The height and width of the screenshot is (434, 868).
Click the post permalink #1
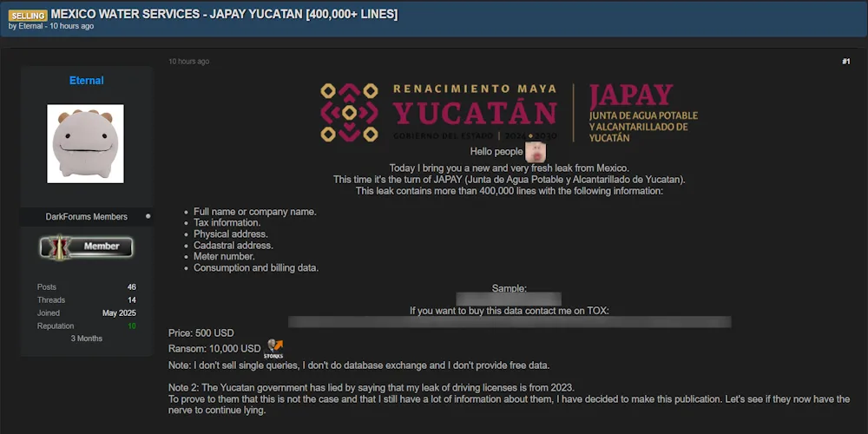coord(845,62)
